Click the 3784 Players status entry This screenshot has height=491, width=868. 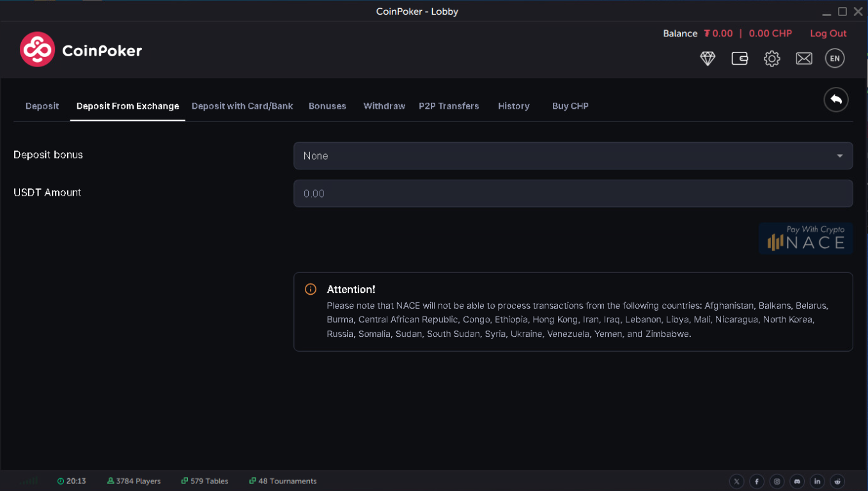tap(134, 481)
